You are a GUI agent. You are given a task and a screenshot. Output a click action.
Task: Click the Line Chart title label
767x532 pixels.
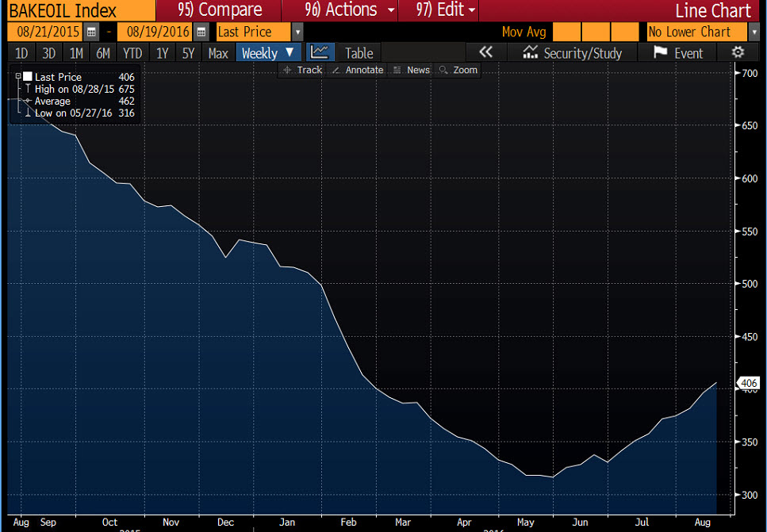(x=713, y=11)
